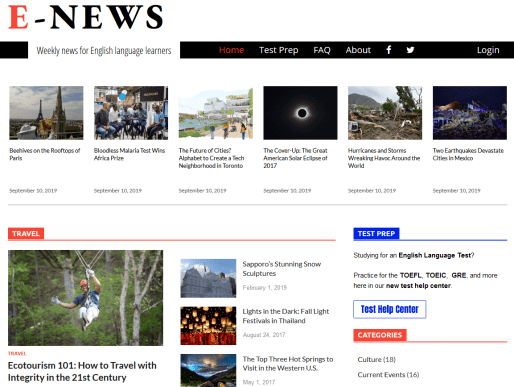
Task: Open the Test Help Center button
Action: (x=390, y=309)
